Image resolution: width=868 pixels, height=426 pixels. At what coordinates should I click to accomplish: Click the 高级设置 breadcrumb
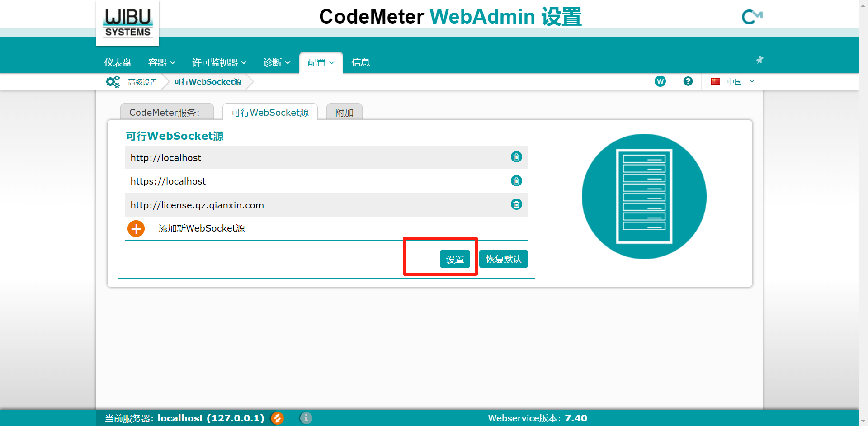pos(142,82)
